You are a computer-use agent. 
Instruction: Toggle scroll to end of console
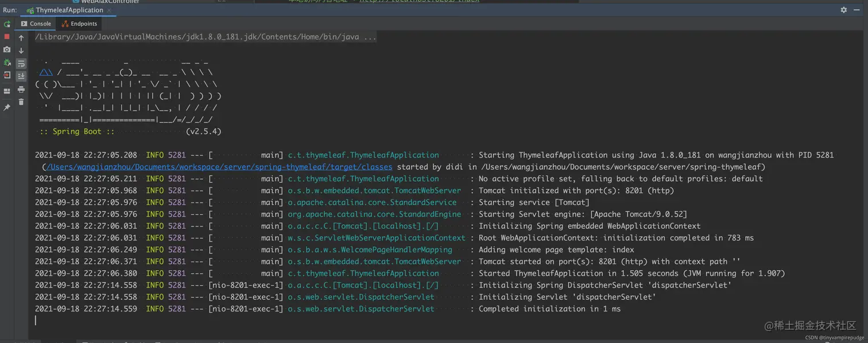tap(21, 76)
